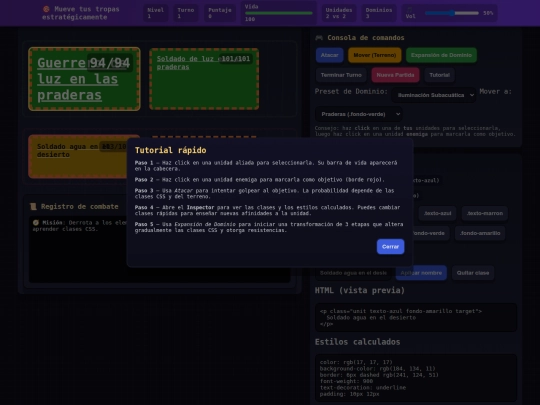Screen dimensions: 540x405
Task: Click the Misión icon in the combat log
Action: click(x=36, y=222)
